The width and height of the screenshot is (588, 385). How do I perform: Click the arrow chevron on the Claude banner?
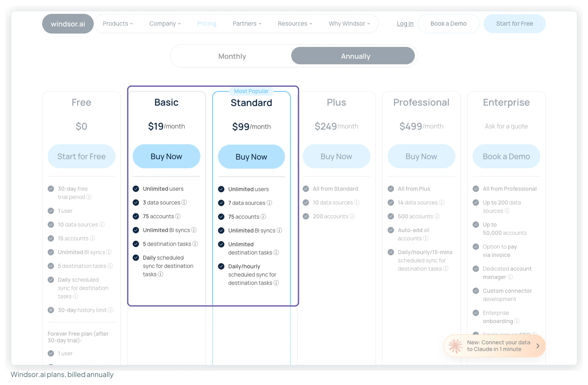[538, 346]
